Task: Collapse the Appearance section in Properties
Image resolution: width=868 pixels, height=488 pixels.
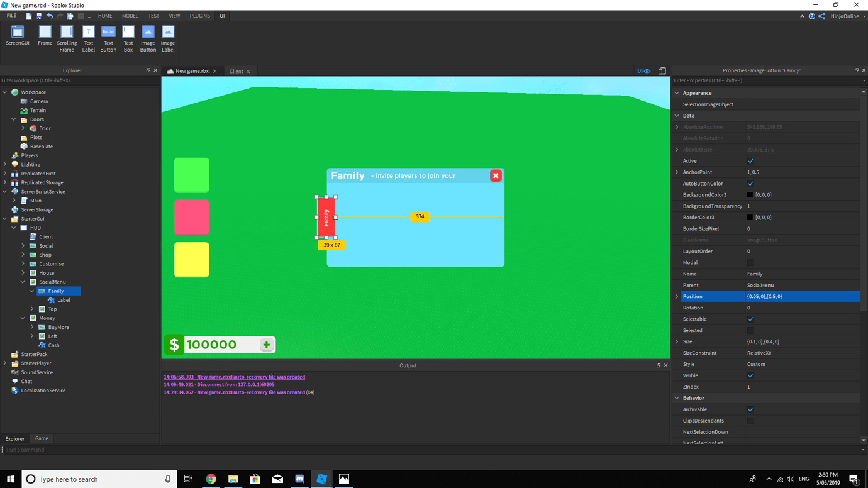Action: (678, 92)
